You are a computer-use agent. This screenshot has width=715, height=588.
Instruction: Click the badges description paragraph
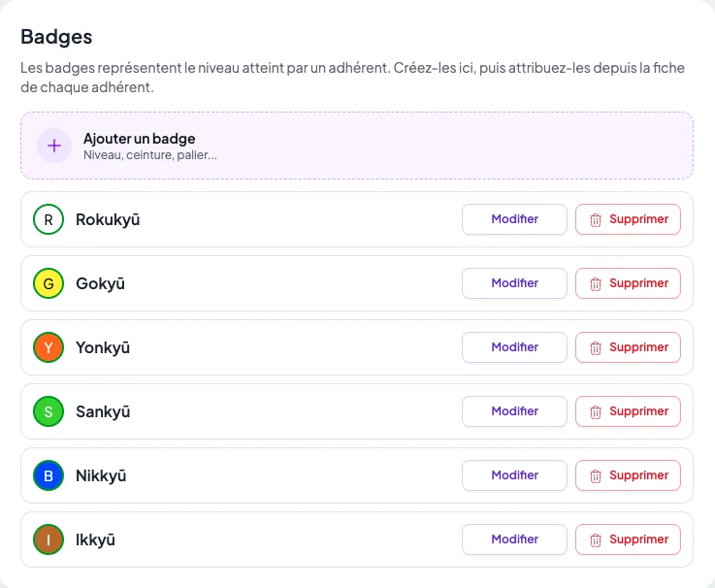pos(352,77)
